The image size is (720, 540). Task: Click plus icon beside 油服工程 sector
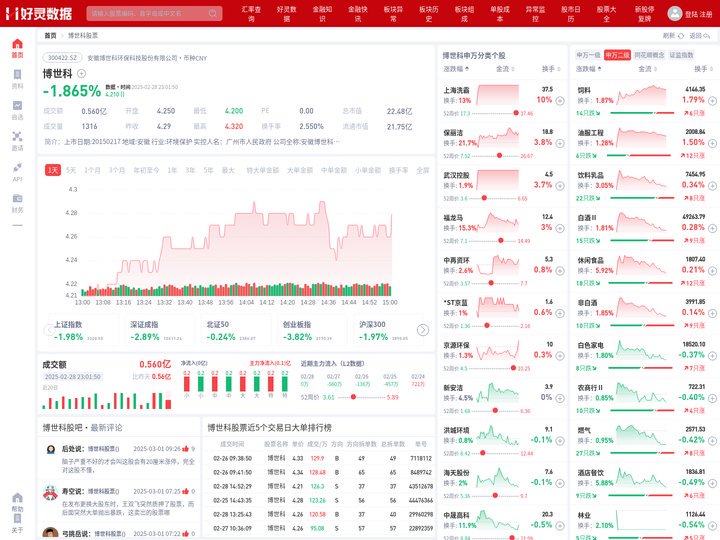click(712, 143)
